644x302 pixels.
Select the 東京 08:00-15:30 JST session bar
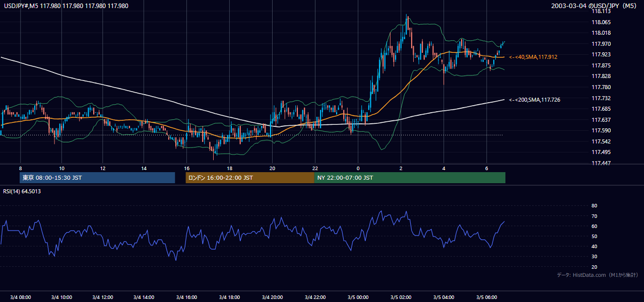[x=97, y=178]
